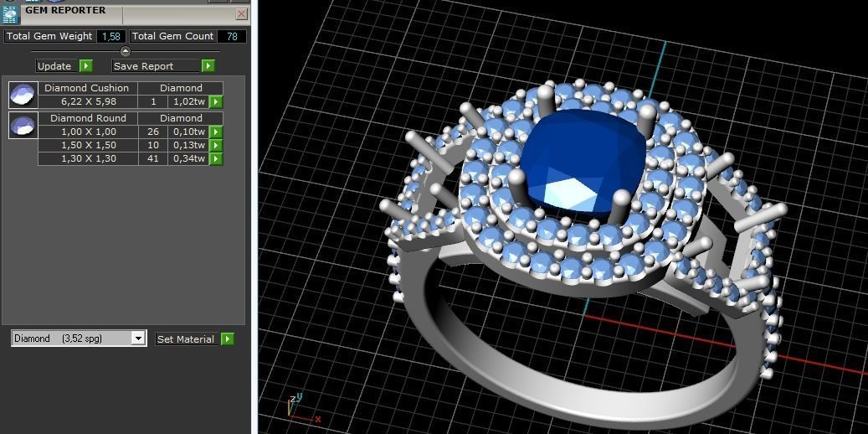Click the Total Gem Weight value 1,58
The width and height of the screenshot is (868, 434).
[111, 36]
